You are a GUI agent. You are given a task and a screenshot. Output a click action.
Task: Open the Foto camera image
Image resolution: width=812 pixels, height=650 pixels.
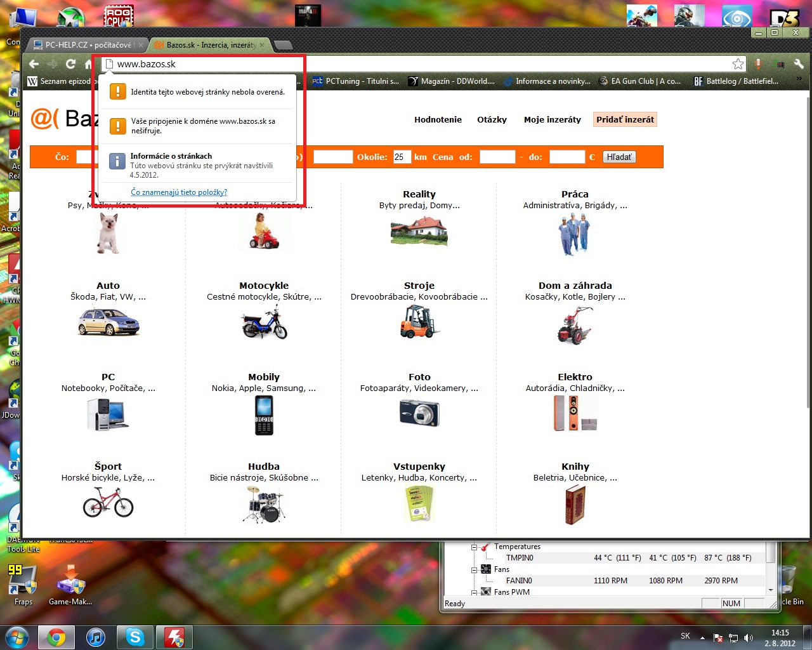point(419,413)
